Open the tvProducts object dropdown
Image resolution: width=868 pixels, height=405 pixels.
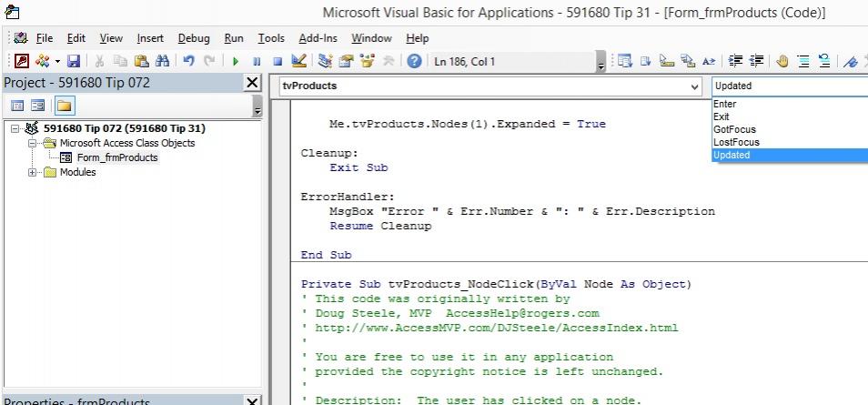[x=694, y=86]
